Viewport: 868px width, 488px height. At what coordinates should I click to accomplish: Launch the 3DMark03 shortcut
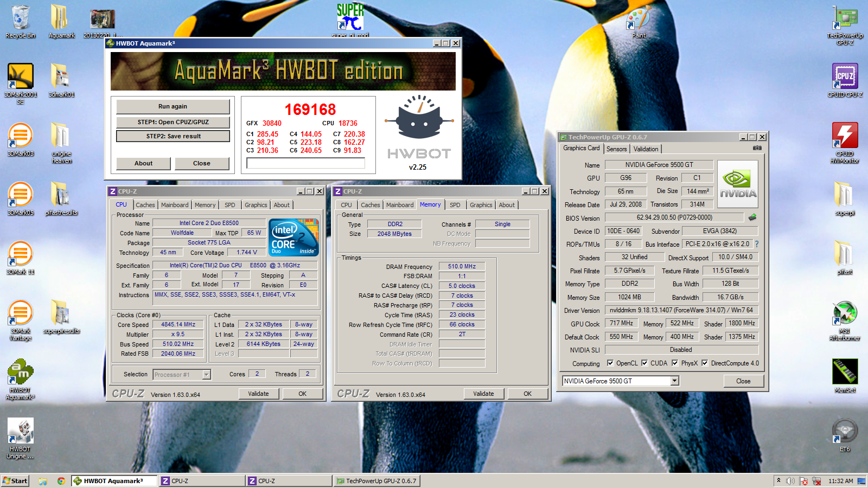coord(21,139)
